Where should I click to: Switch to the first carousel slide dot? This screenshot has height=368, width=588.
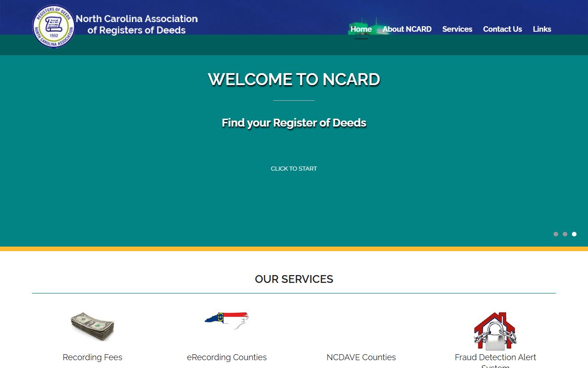coord(556,234)
